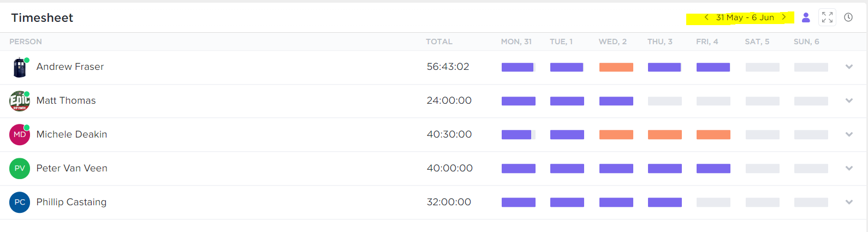The height and width of the screenshot is (232, 868).
Task: Click the purple person filter icon
Action: point(806,17)
